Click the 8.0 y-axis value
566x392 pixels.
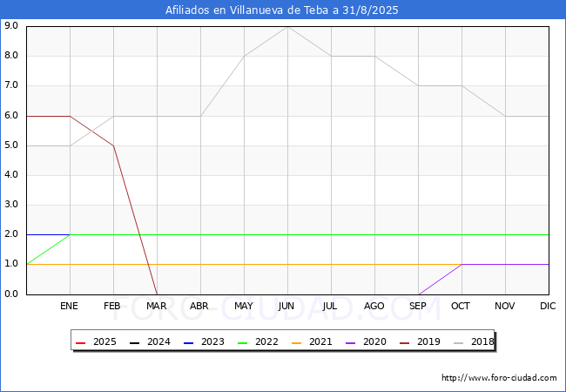11,56
